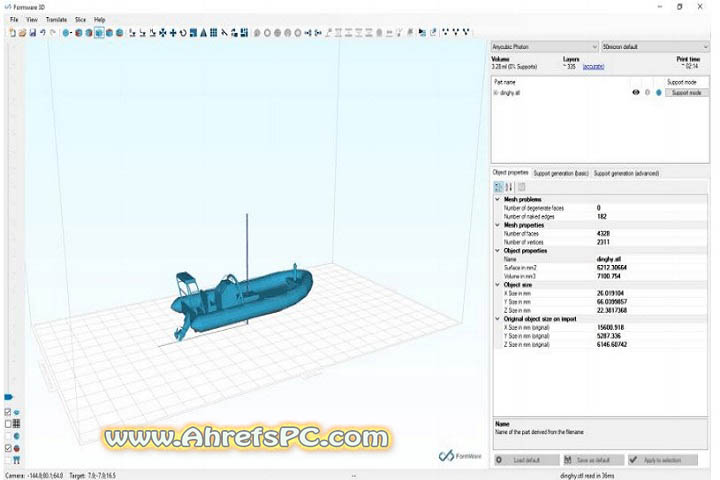Open the Translate menu
This screenshot has width=720, height=480.
(56, 20)
